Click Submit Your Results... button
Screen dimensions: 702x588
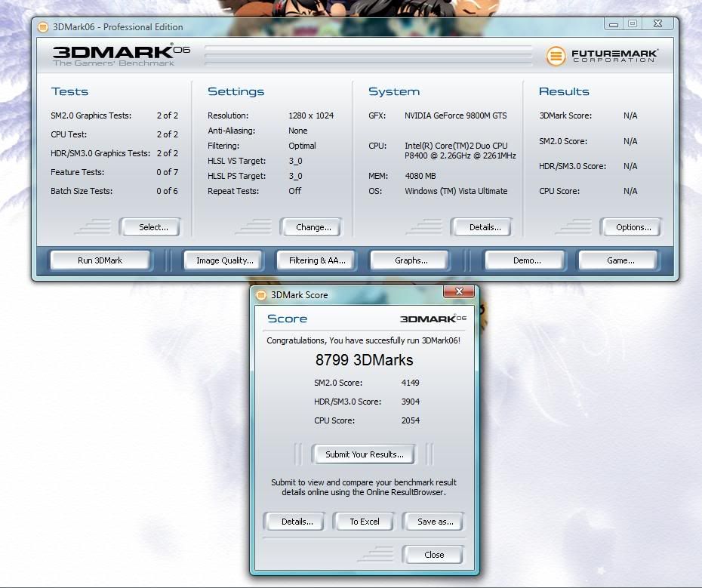[x=364, y=454]
